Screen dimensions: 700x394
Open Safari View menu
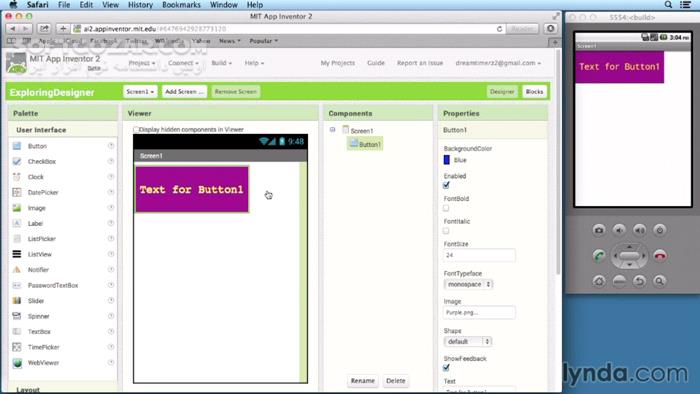[110, 4]
